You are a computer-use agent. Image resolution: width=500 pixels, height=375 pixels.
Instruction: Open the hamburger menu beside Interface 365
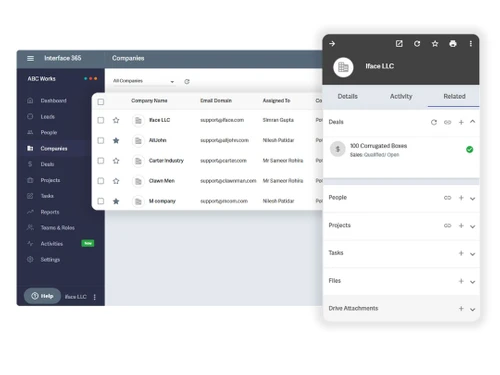click(30, 58)
